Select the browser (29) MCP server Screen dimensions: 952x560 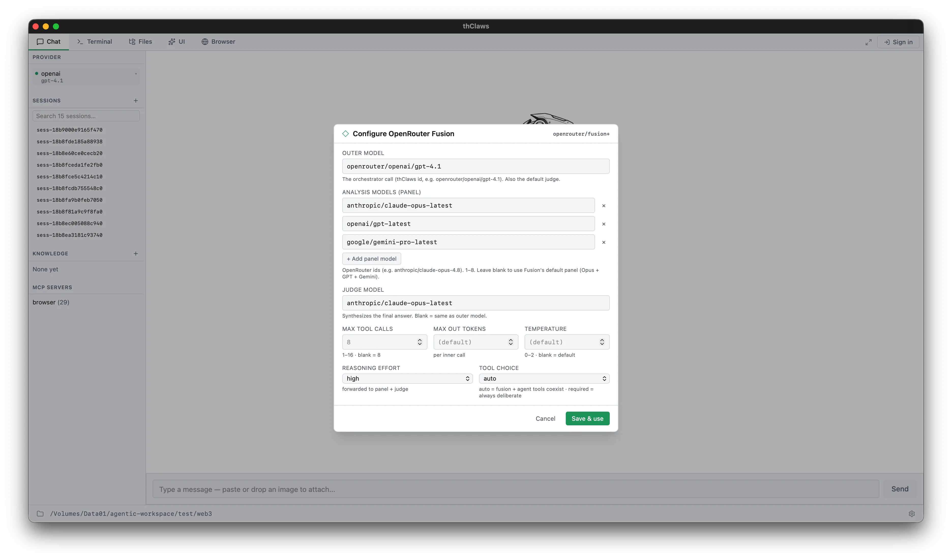point(51,302)
